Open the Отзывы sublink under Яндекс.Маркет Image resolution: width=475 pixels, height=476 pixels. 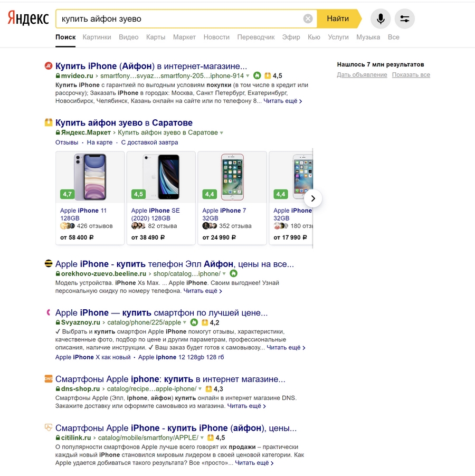67,142
